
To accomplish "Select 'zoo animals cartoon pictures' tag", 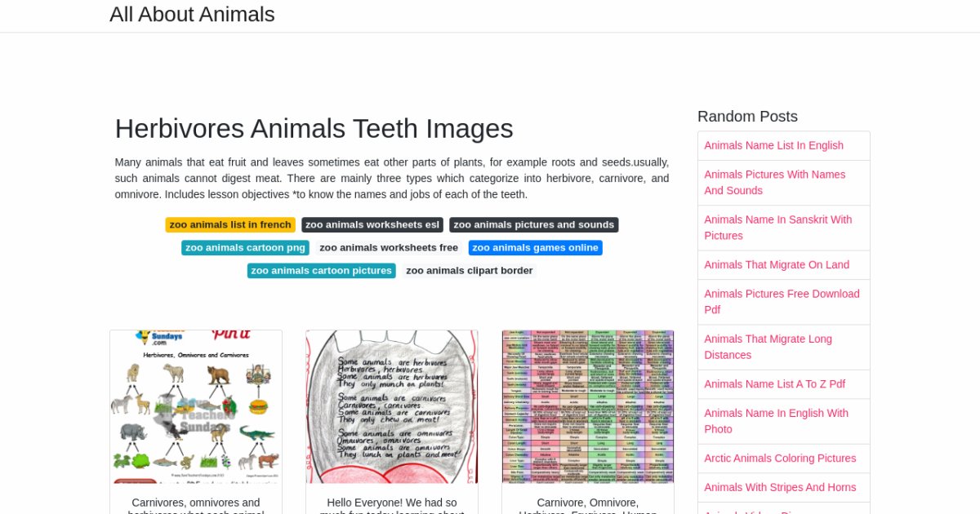I will tap(321, 271).
